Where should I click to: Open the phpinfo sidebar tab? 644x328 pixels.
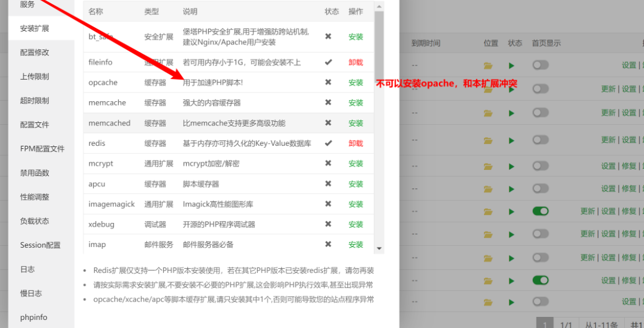[33, 317]
